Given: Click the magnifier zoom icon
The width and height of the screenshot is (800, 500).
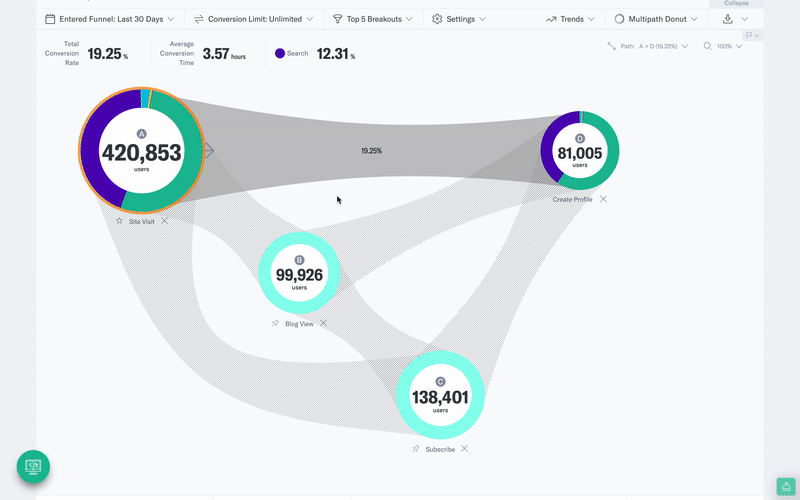Looking at the screenshot, I should [707, 46].
